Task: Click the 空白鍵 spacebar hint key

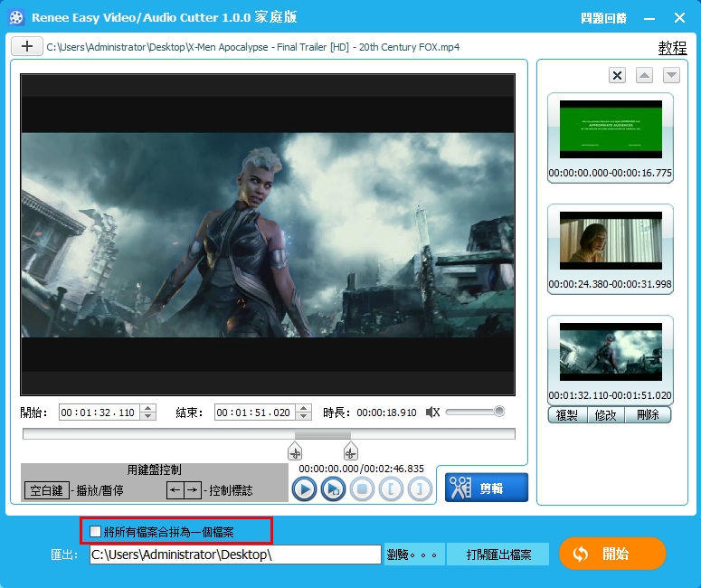Action: [x=46, y=490]
